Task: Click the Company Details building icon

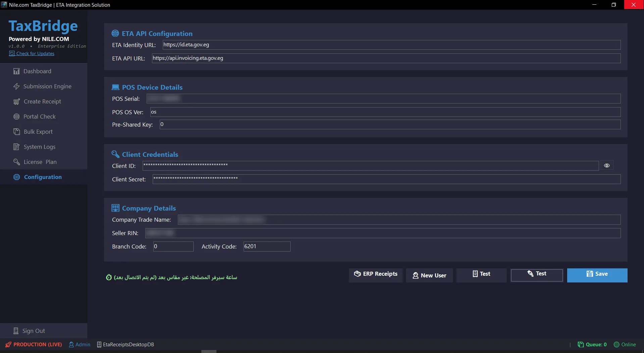Action: coord(115,208)
